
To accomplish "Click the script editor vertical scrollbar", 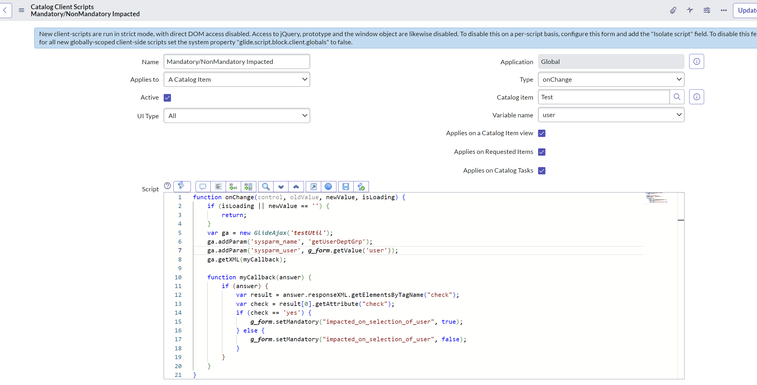I will click(x=681, y=285).
